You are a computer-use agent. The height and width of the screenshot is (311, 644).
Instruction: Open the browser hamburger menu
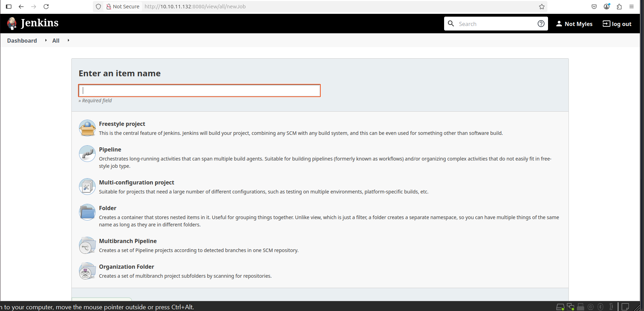tap(632, 7)
